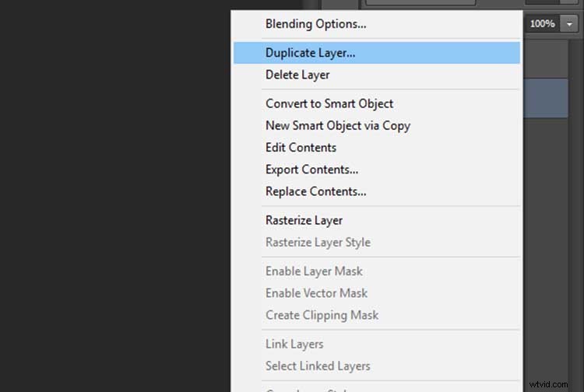Choose Duplicate Layer menu entry

click(310, 53)
